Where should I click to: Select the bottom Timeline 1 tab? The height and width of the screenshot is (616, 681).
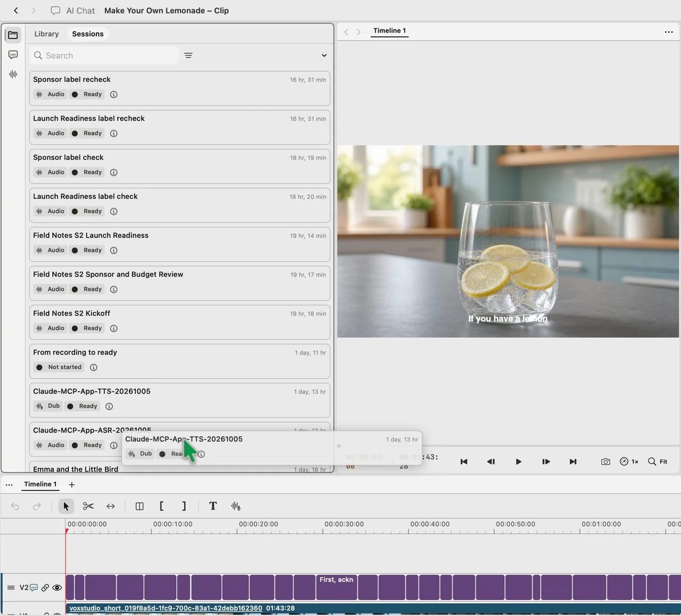[40, 485]
